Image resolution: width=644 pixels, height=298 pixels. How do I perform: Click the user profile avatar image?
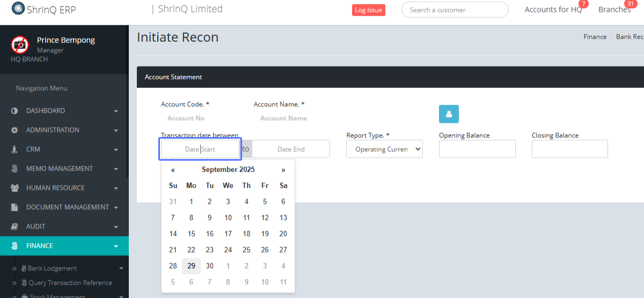(20, 44)
